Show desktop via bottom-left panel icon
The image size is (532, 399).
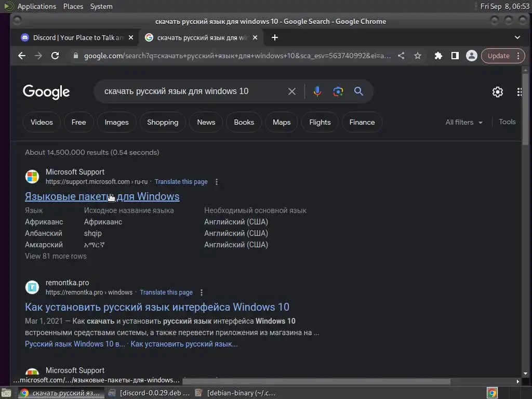click(x=6, y=393)
